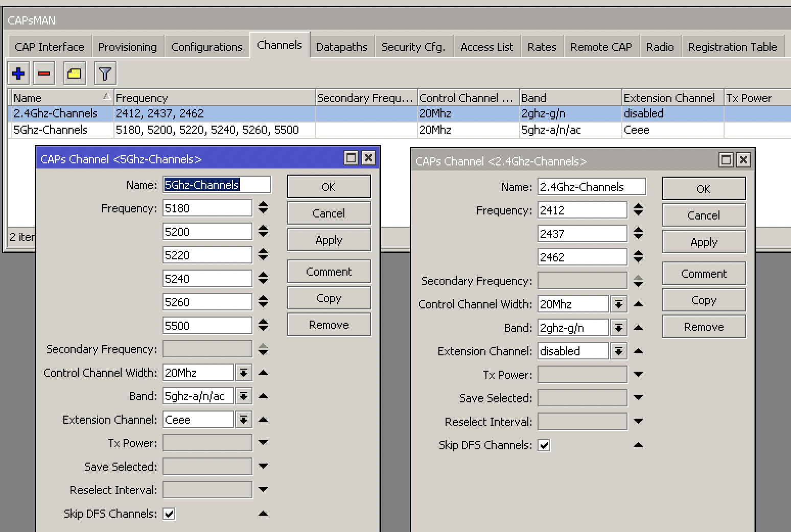Remove selected channel using the minus icon
The image size is (791, 532).
point(43,73)
